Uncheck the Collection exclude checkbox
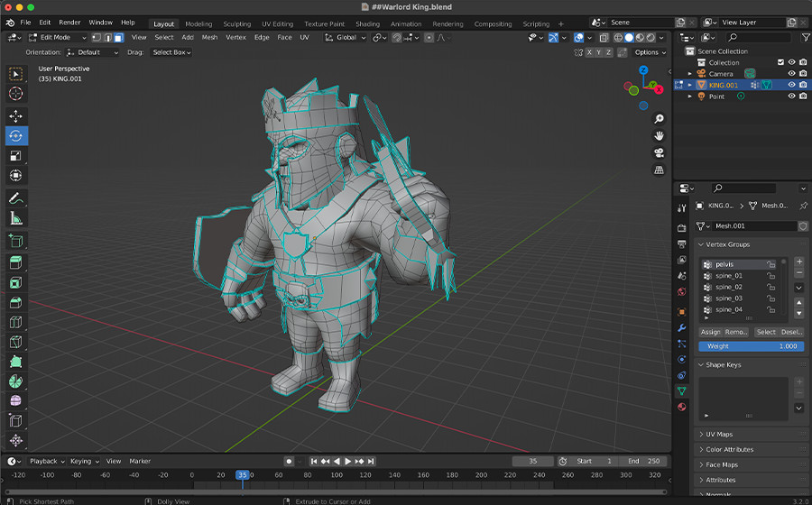 point(780,62)
